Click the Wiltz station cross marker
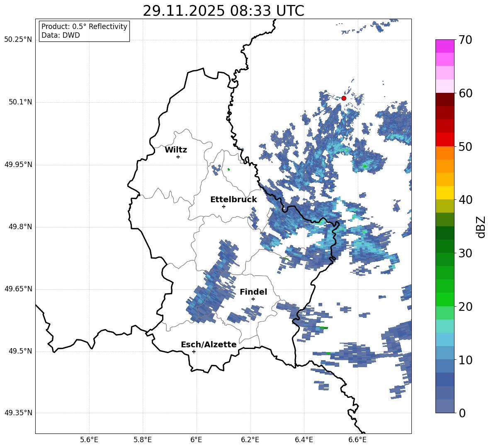This screenshot has width=491, height=448. [178, 157]
